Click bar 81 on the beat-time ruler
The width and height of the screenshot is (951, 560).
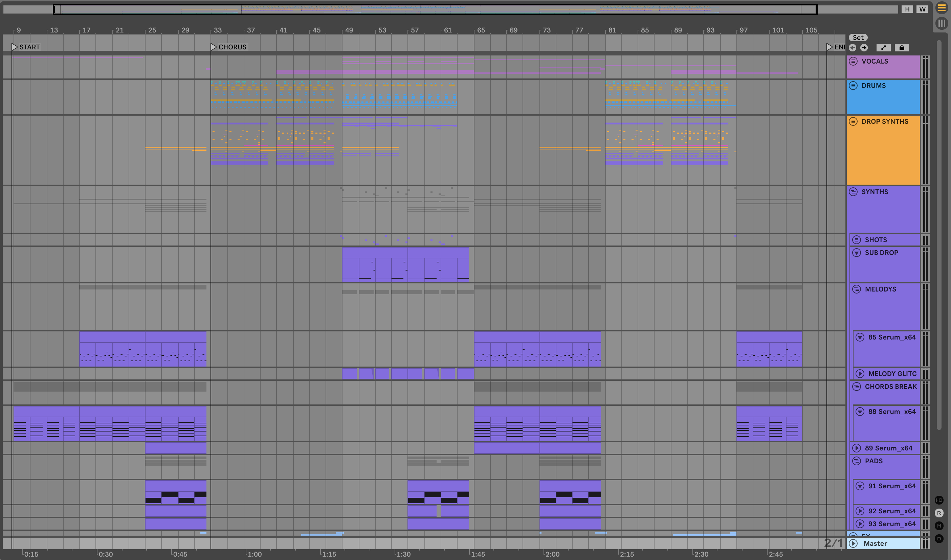click(612, 30)
